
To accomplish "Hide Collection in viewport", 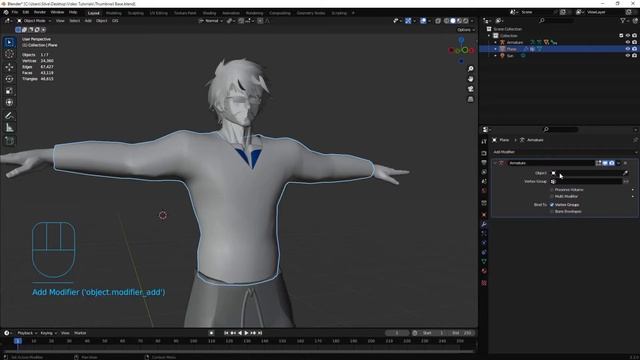I will click(x=628, y=36).
